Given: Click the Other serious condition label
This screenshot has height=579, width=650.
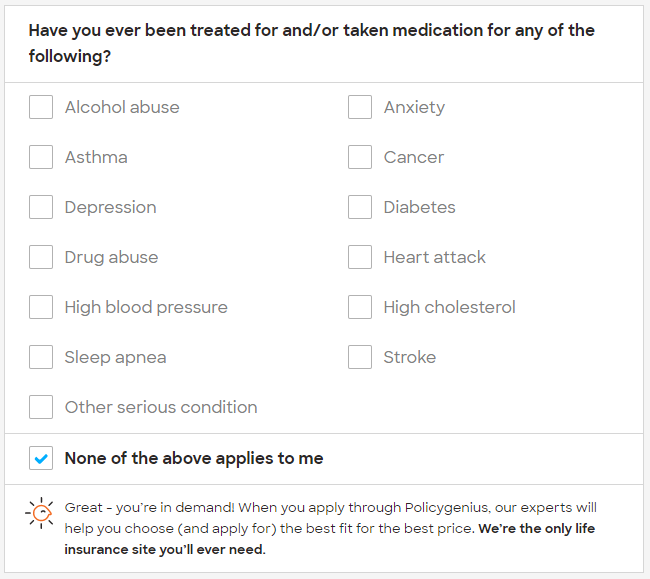Looking at the screenshot, I should point(161,407).
